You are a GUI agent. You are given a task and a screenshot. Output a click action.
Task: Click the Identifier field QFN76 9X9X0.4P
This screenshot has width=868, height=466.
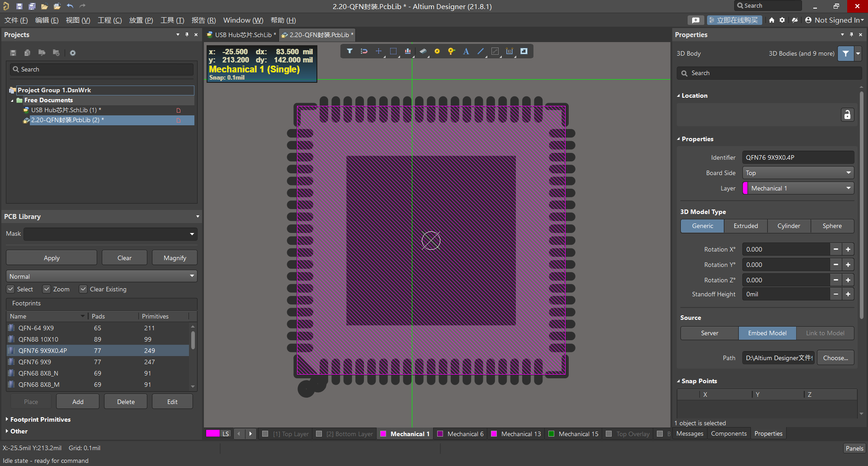tap(798, 157)
